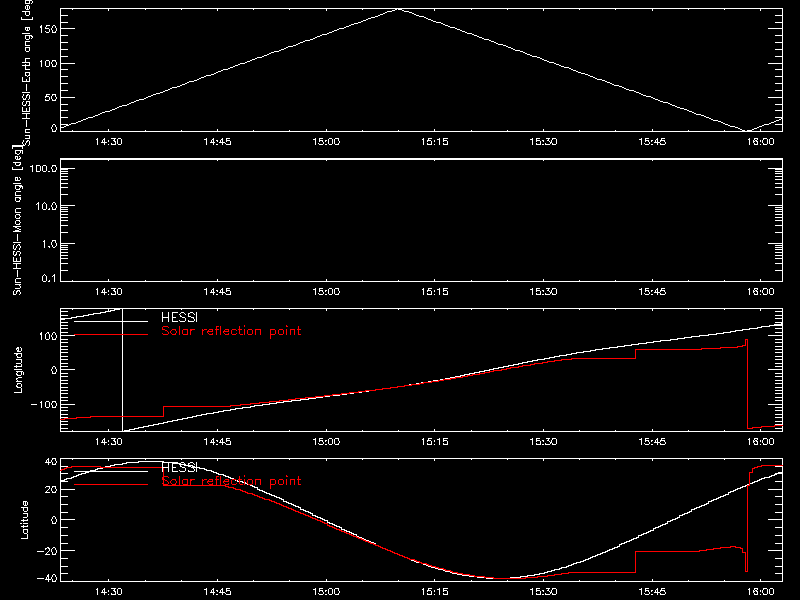Image resolution: width=800 pixels, height=600 pixels.
Task: Click 16:00 time label under Latitude plot
Action: click(x=761, y=591)
